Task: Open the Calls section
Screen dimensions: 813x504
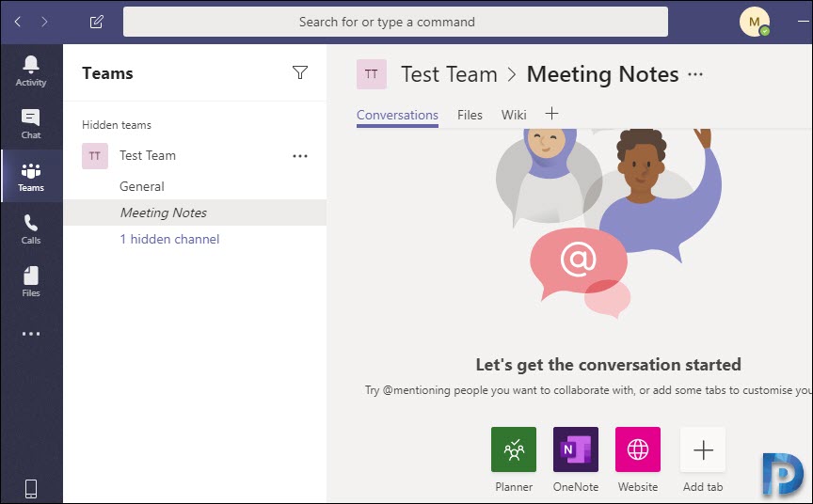Action: click(x=31, y=229)
